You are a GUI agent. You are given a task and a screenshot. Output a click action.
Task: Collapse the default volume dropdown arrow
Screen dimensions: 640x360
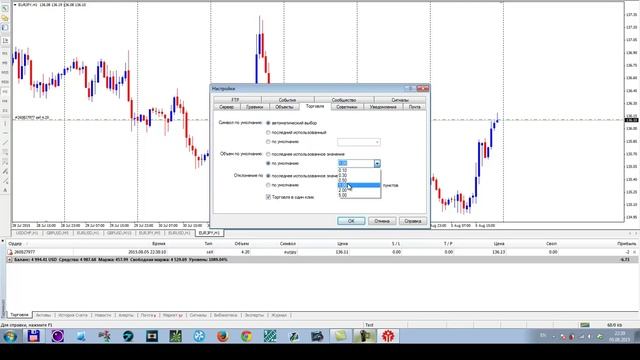pos(377,163)
